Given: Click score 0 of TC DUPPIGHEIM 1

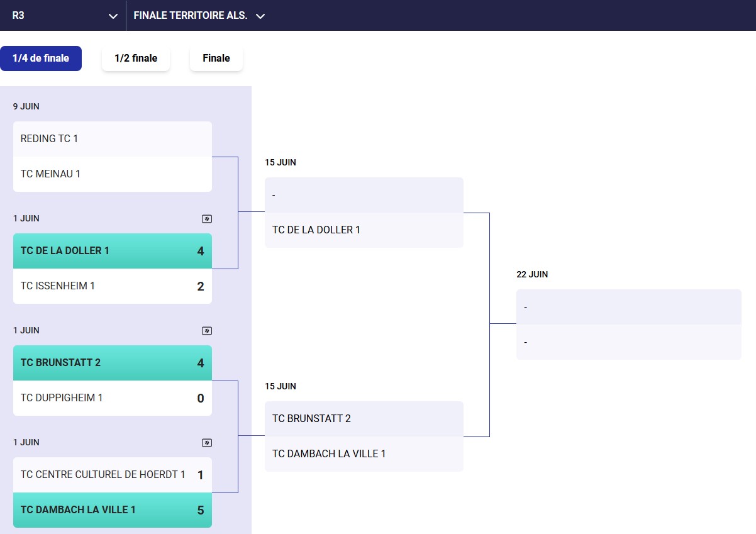Looking at the screenshot, I should [x=201, y=398].
